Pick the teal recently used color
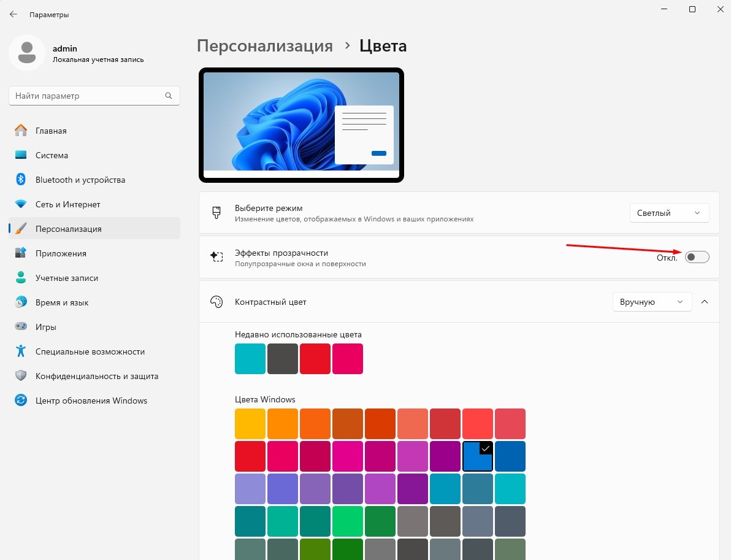The width and height of the screenshot is (731, 560). (x=250, y=359)
